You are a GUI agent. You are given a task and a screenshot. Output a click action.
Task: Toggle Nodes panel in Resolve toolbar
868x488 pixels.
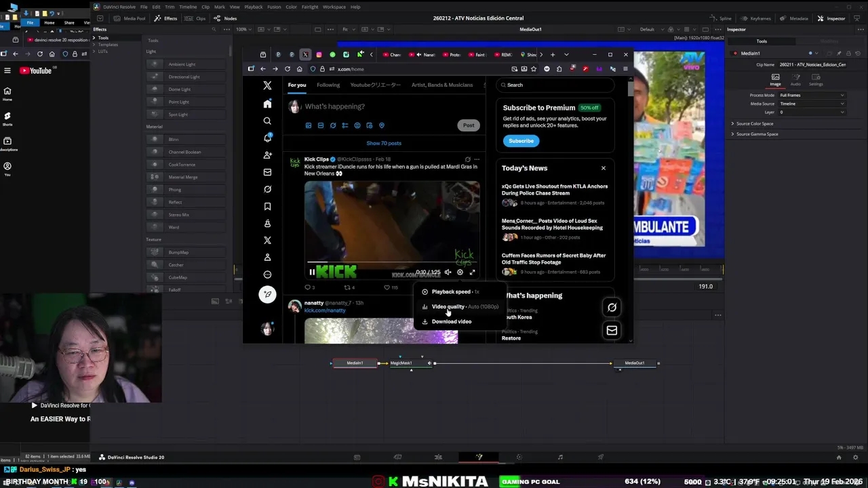click(226, 18)
